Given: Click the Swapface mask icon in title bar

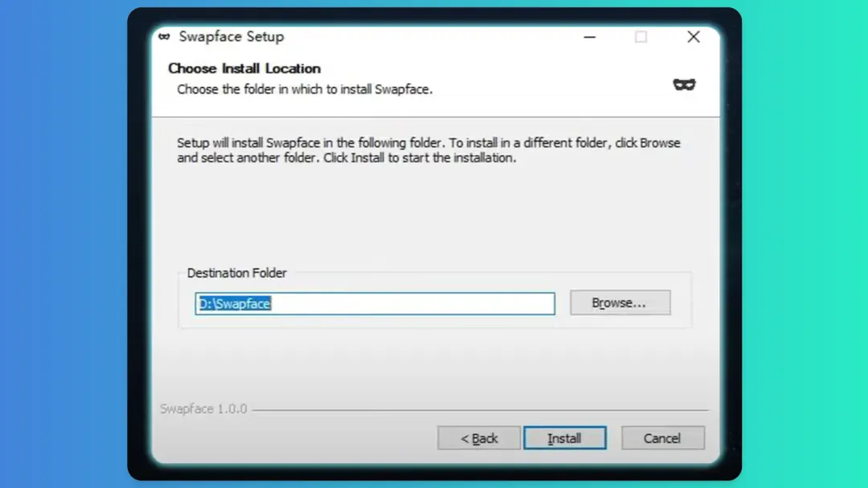Looking at the screenshot, I should coord(164,36).
